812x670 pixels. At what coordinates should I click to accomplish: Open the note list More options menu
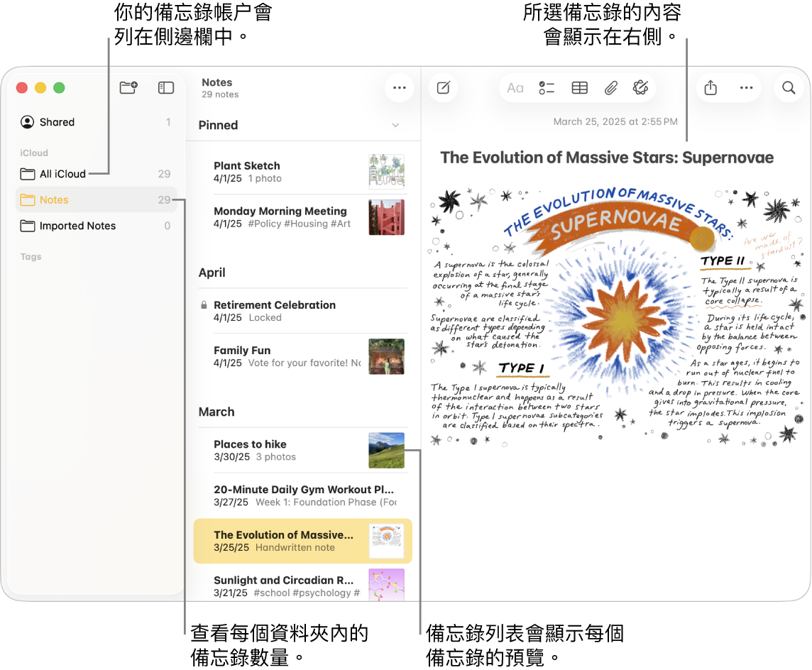tap(399, 87)
